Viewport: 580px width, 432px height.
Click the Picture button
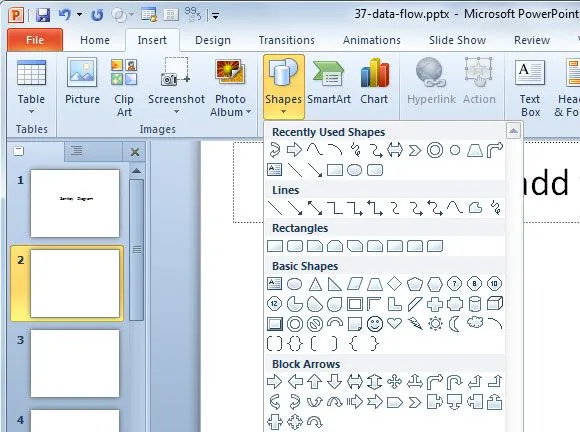click(82, 82)
